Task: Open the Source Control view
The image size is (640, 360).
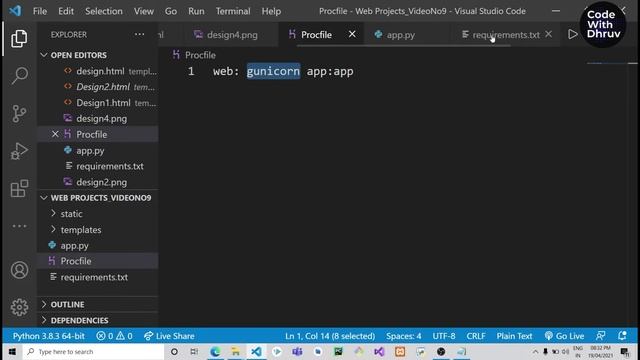Action: pos(19,113)
